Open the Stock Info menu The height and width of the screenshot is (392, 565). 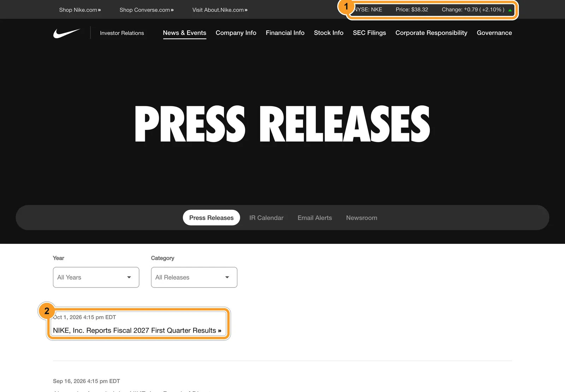tap(328, 33)
